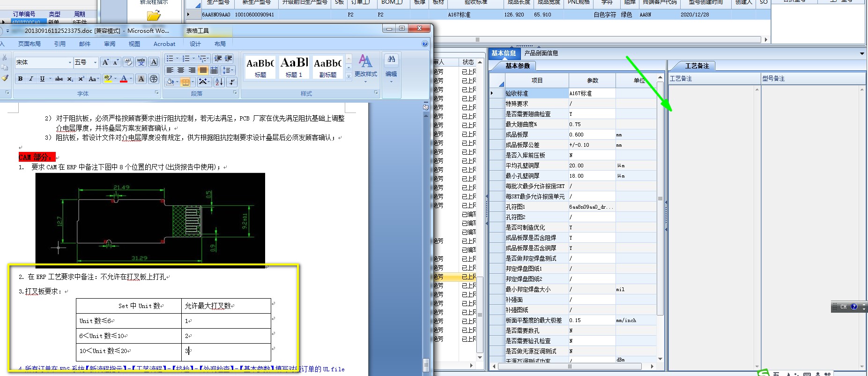Click the 成品板厚 parameter cell 0.600
The image size is (868, 376).
[592, 135]
